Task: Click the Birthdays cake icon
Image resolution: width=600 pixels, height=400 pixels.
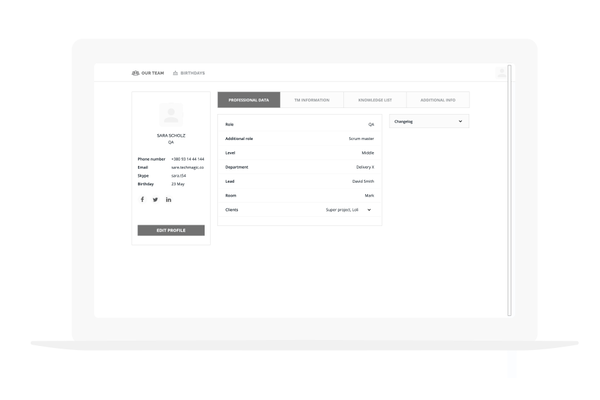Action: (176, 73)
